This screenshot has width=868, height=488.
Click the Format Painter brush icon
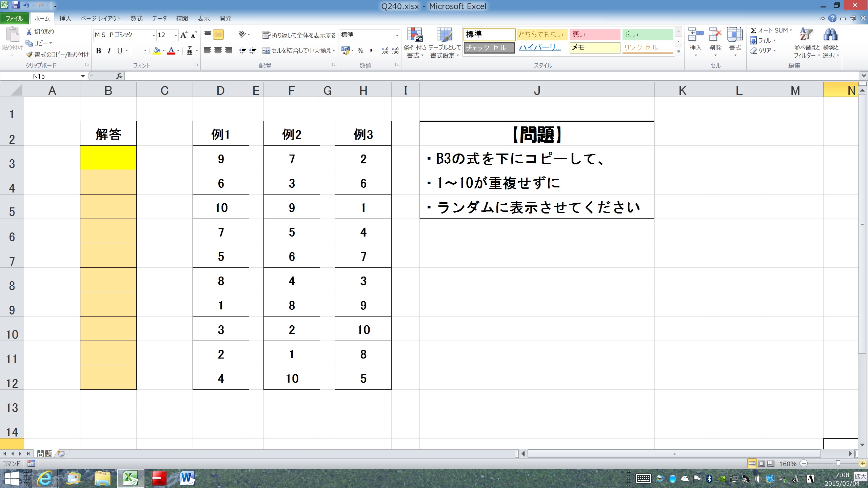pyautogui.click(x=29, y=55)
